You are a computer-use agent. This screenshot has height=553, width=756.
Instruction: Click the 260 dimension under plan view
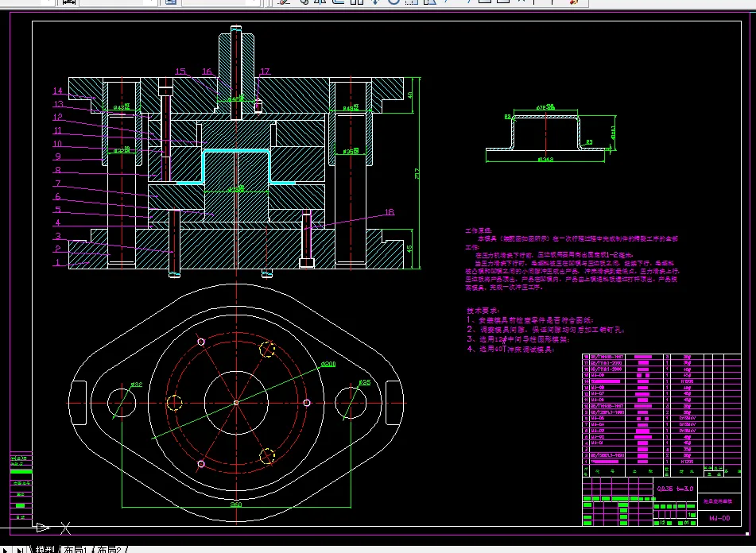pos(236,505)
